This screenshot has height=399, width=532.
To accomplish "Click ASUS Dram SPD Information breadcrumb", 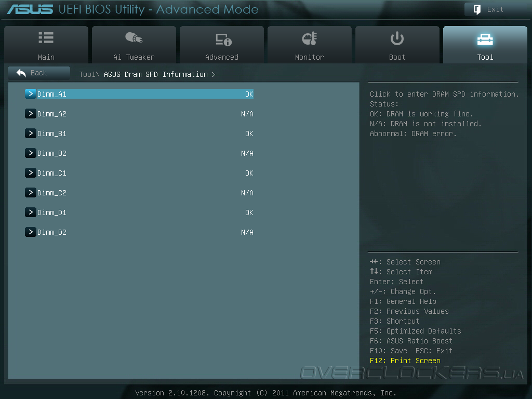I will [156, 74].
